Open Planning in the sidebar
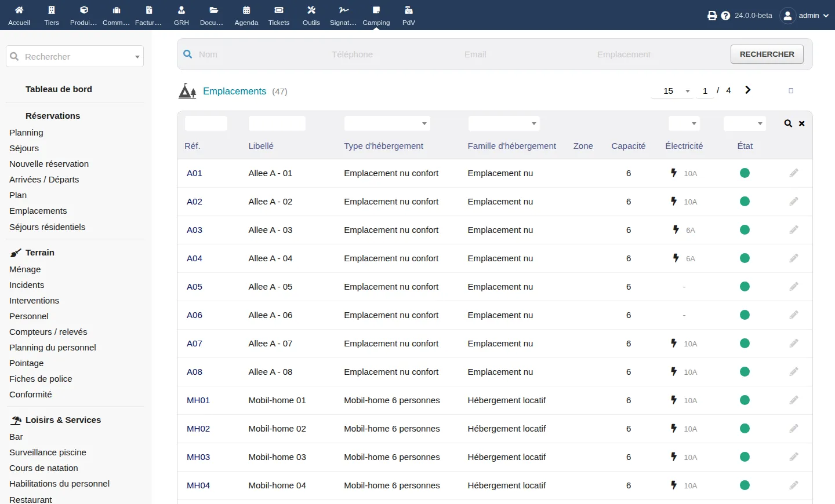 [26, 133]
